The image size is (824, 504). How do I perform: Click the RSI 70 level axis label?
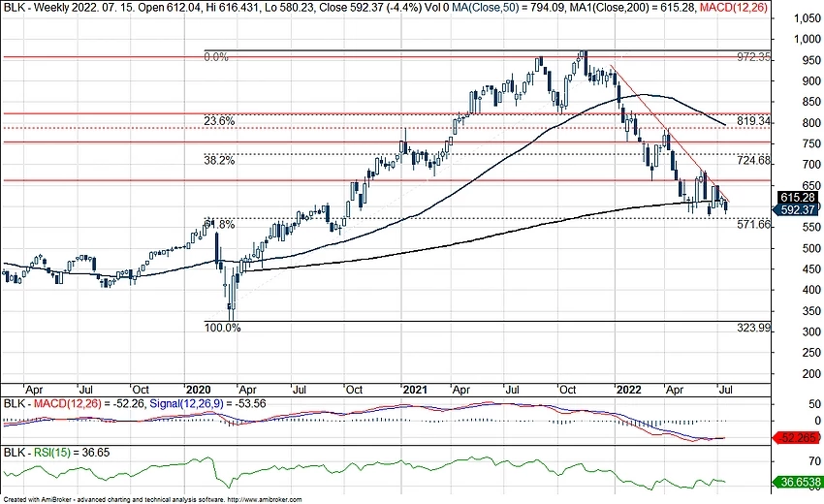click(x=815, y=461)
